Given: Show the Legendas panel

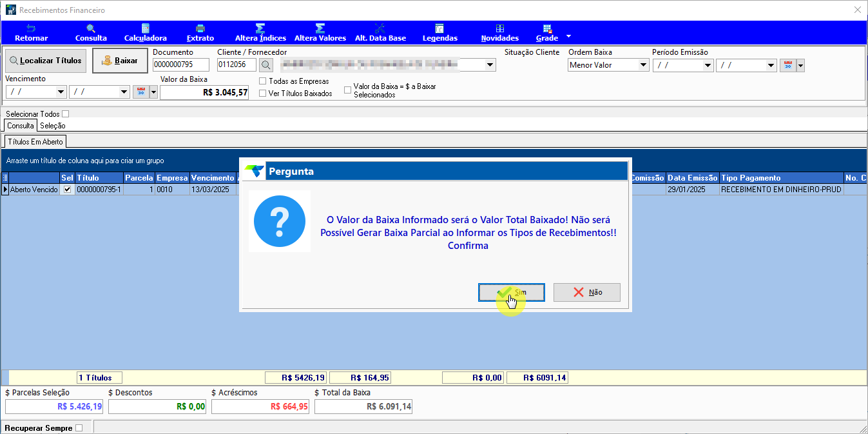Looking at the screenshot, I should pos(439,33).
